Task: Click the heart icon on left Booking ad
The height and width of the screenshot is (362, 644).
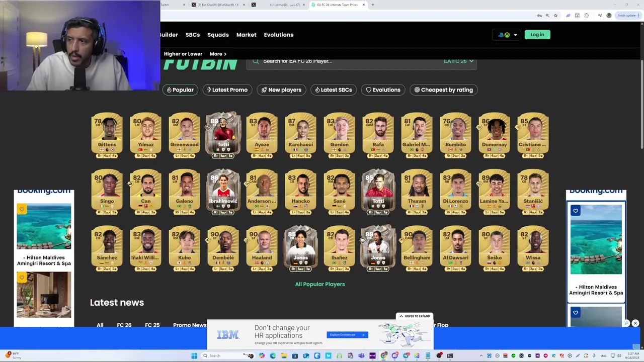Action: (x=22, y=209)
